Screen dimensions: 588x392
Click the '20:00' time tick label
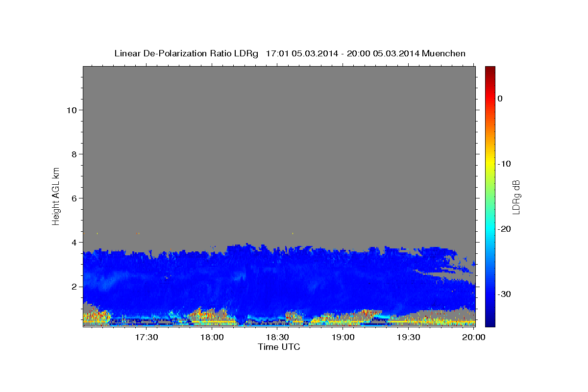tap(473, 338)
